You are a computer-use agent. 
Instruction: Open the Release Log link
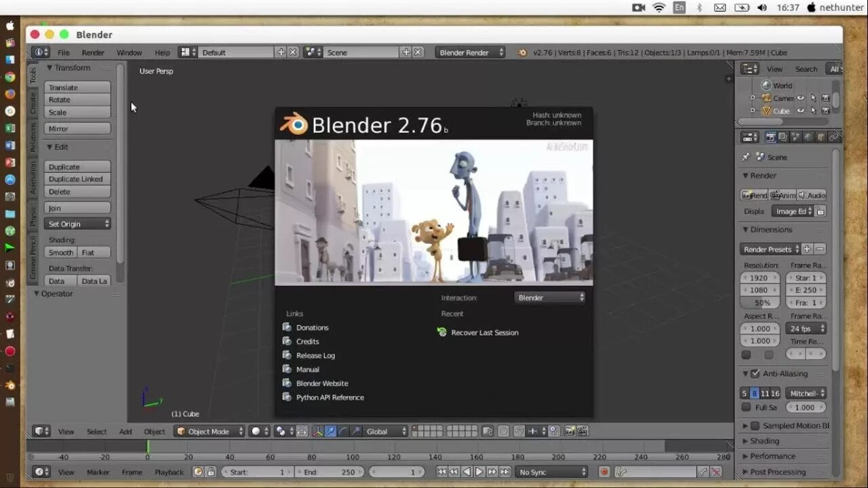tap(315, 355)
